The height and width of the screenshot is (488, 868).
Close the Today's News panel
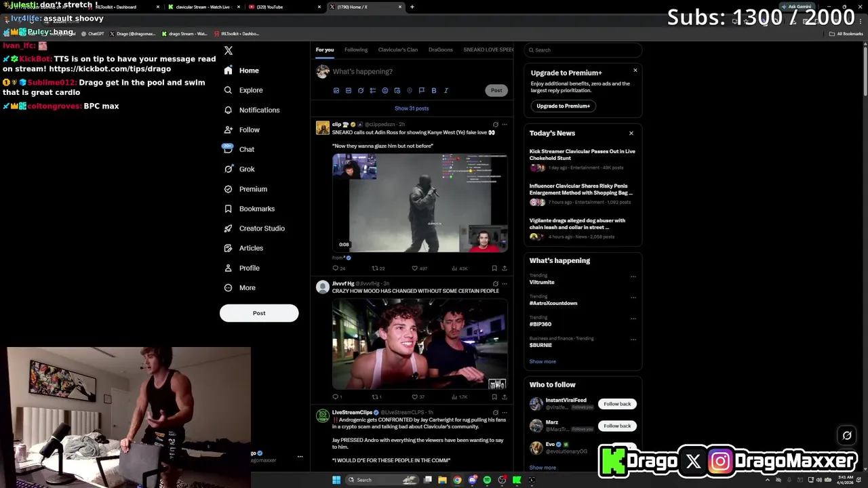pyautogui.click(x=631, y=134)
